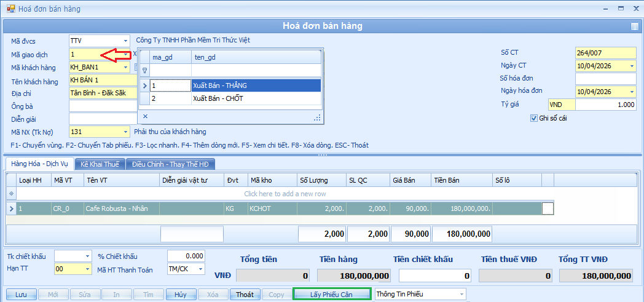Tick the checkbox at end of CR_0 row
The image size is (644, 302).
coord(548,209)
